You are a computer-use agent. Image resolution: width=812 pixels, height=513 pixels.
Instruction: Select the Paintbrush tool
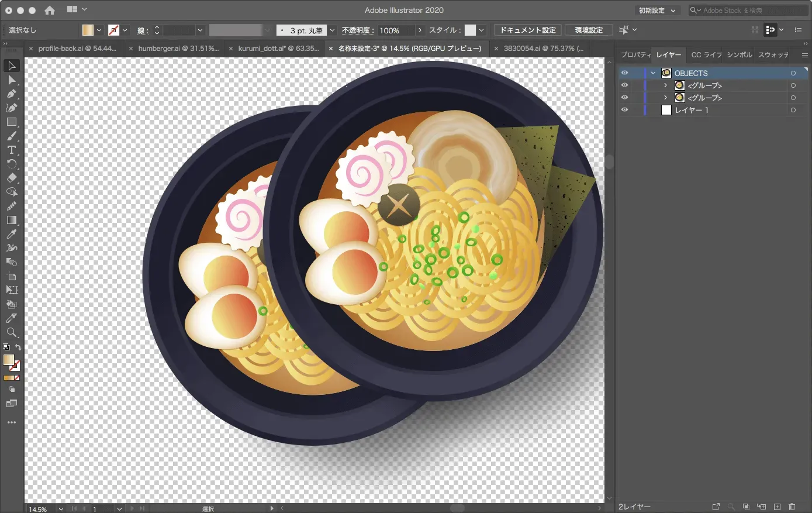point(12,136)
